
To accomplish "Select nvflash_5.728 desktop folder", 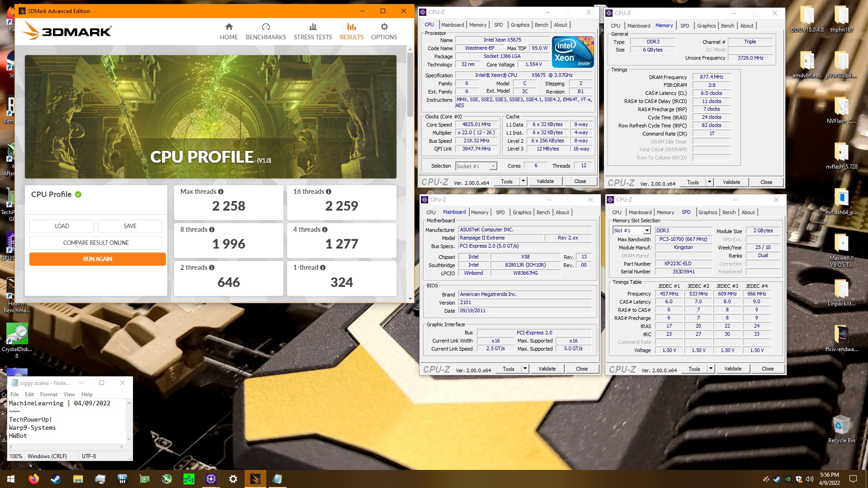I will [841, 155].
